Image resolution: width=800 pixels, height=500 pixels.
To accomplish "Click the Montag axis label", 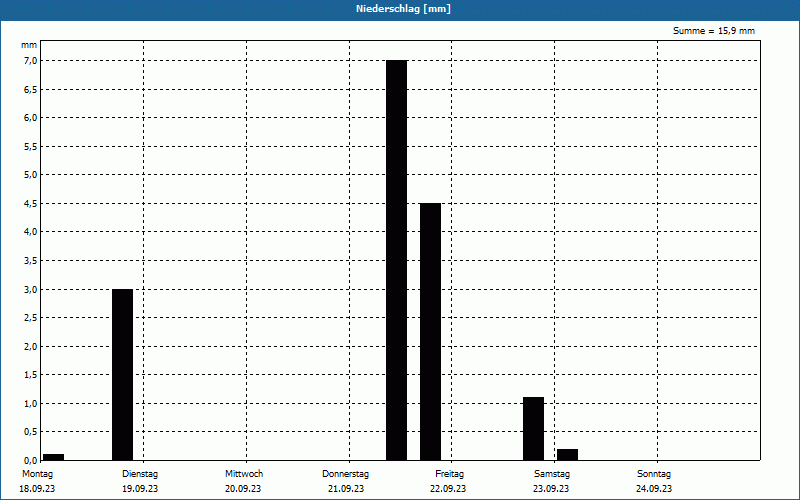I will tap(37, 474).
